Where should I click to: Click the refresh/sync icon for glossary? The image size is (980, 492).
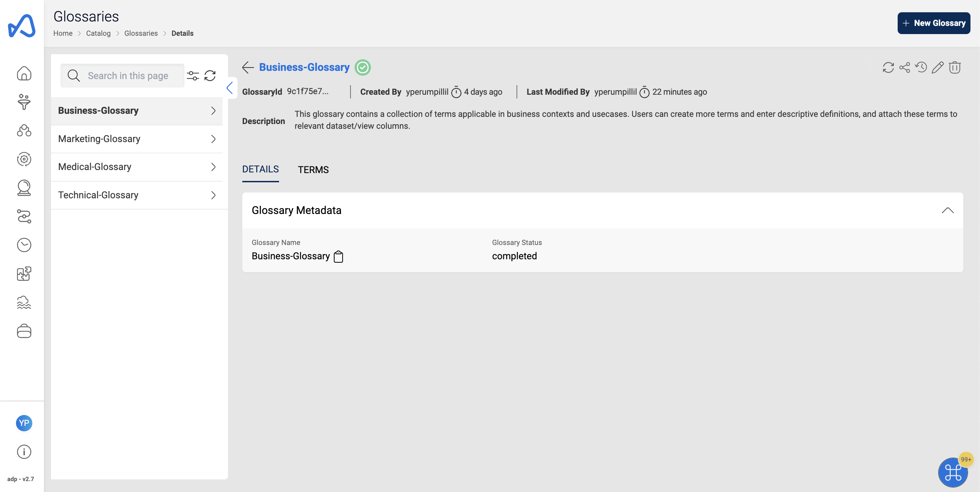[887, 66]
